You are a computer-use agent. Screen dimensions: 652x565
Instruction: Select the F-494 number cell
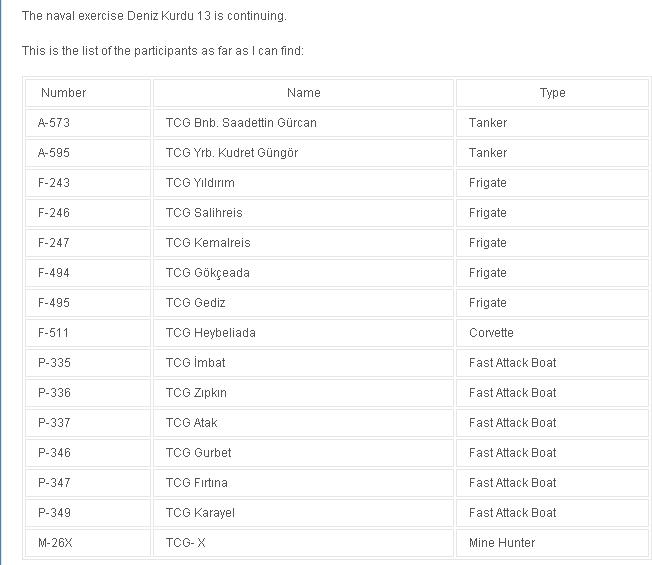[x=88, y=273]
